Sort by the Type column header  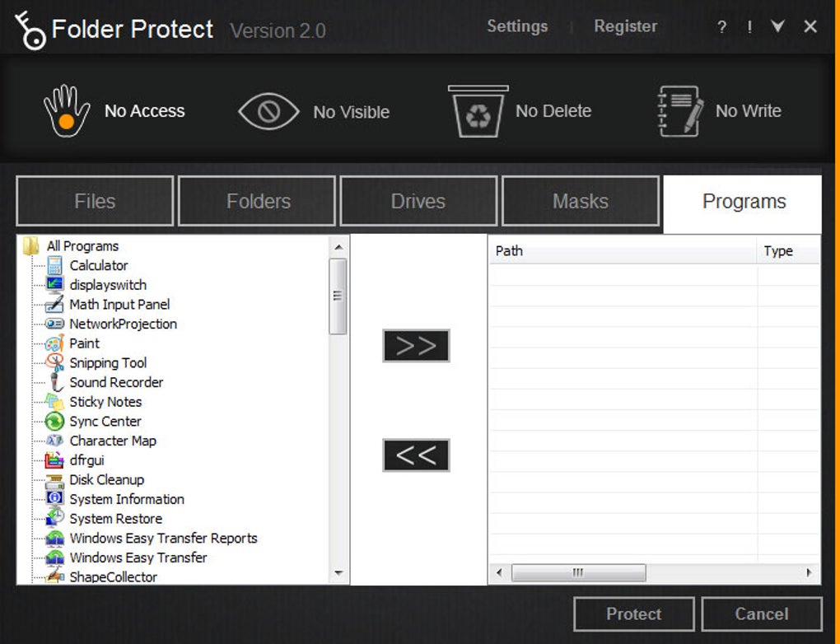pyautogui.click(x=788, y=251)
